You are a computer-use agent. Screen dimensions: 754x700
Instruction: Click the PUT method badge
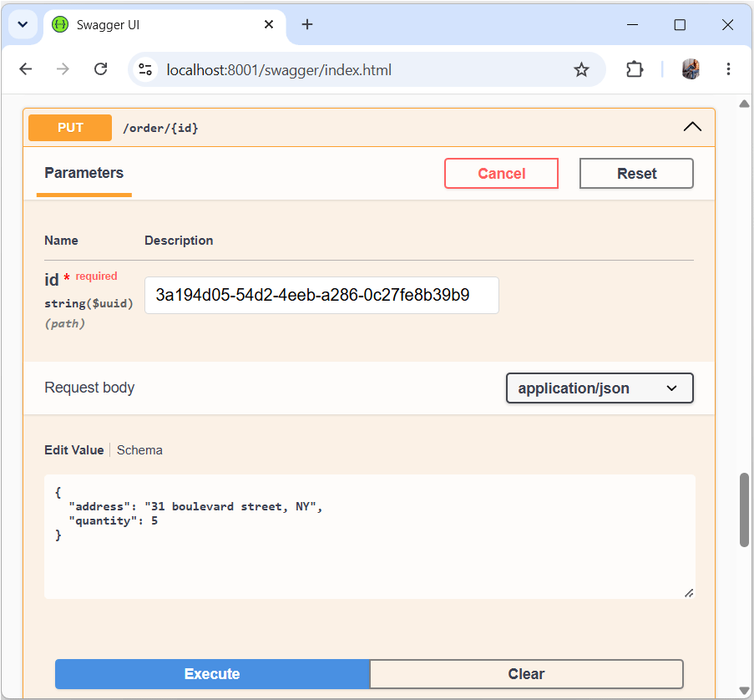coord(70,128)
